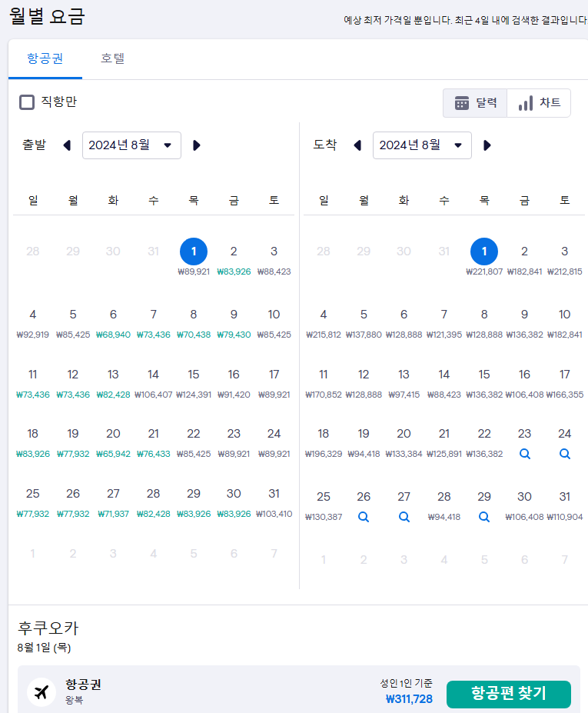This screenshot has width=588, height=713.
Task: Select arrival date 28 priced ₩94,418
Action: click(x=444, y=505)
